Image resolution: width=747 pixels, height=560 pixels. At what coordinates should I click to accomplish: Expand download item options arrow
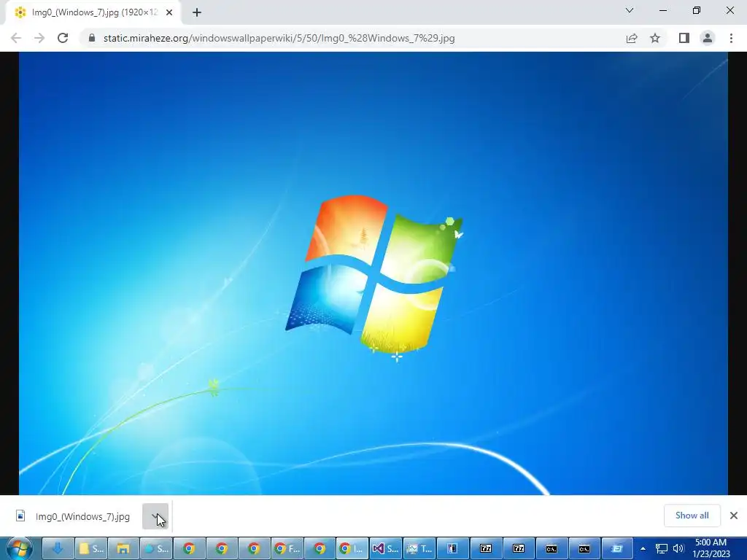point(155,516)
